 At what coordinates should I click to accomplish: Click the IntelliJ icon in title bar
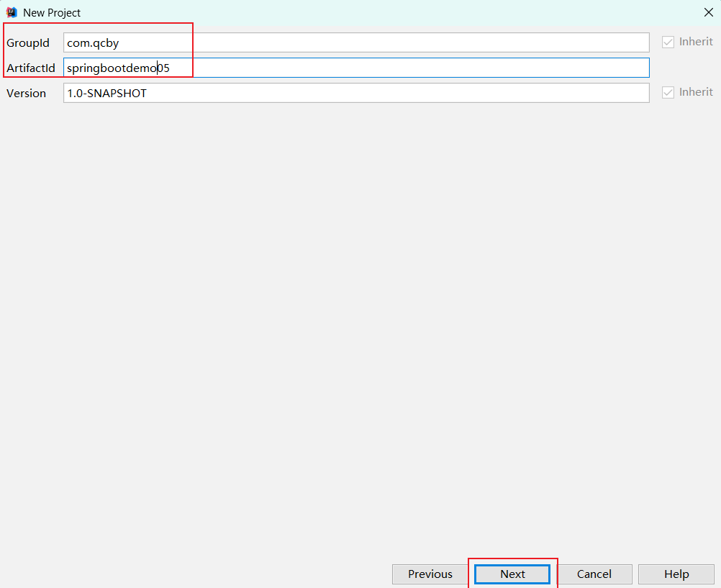[12, 12]
